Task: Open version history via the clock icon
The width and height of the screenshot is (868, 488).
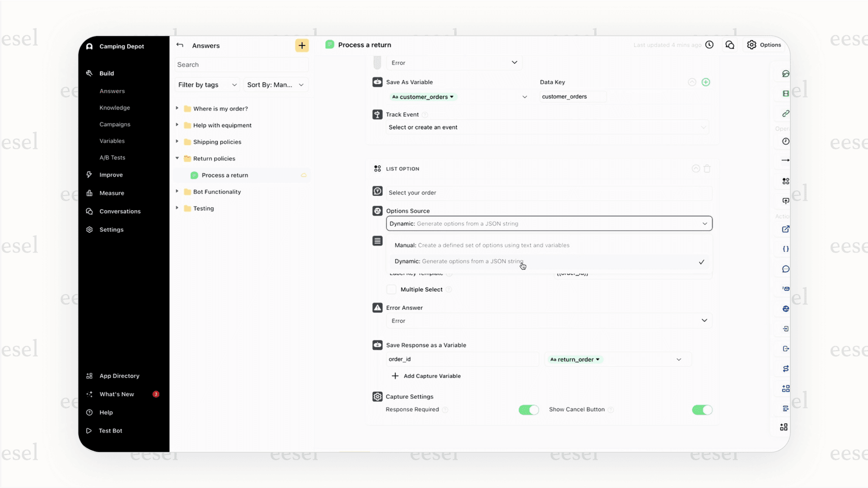Action: 709,45
